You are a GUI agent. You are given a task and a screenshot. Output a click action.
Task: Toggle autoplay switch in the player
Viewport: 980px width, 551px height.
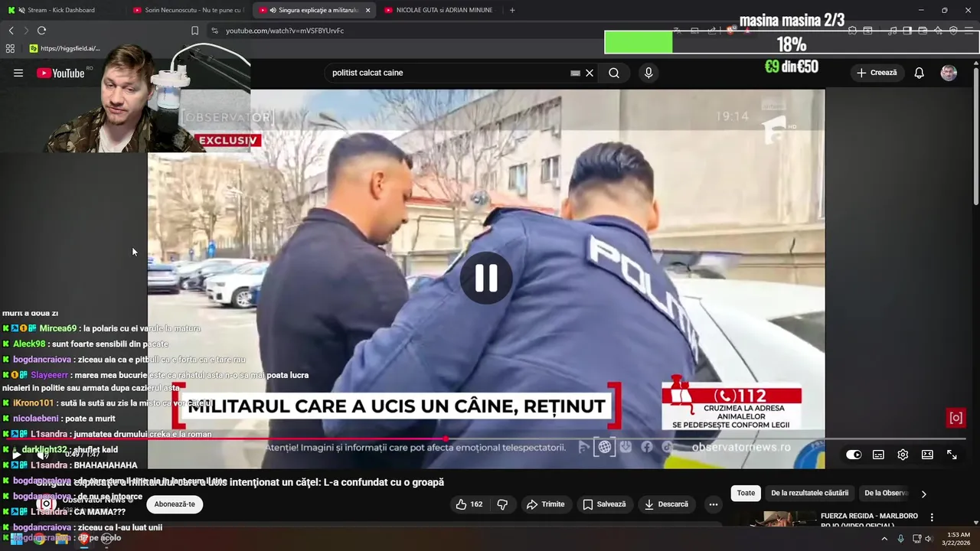pyautogui.click(x=854, y=455)
